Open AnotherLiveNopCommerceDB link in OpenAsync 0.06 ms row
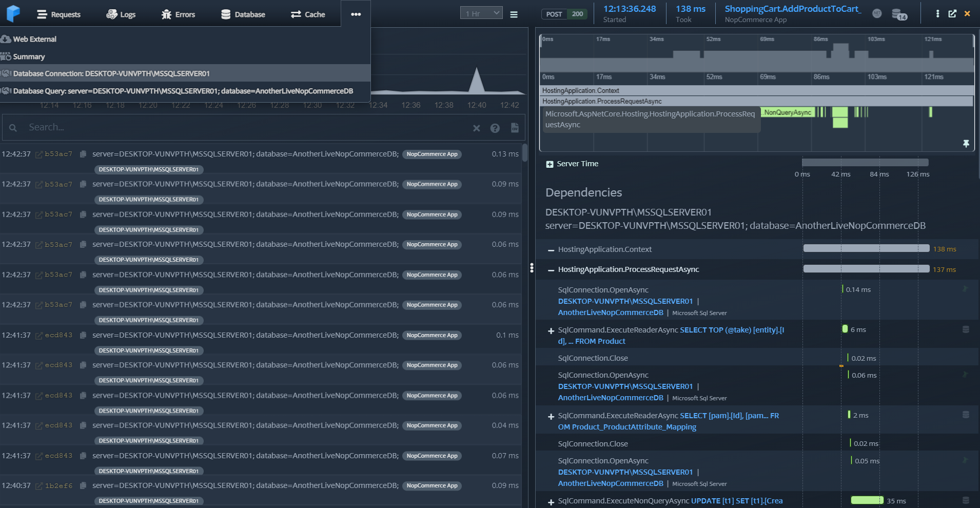Viewport: 980px width, 508px height. tap(611, 398)
